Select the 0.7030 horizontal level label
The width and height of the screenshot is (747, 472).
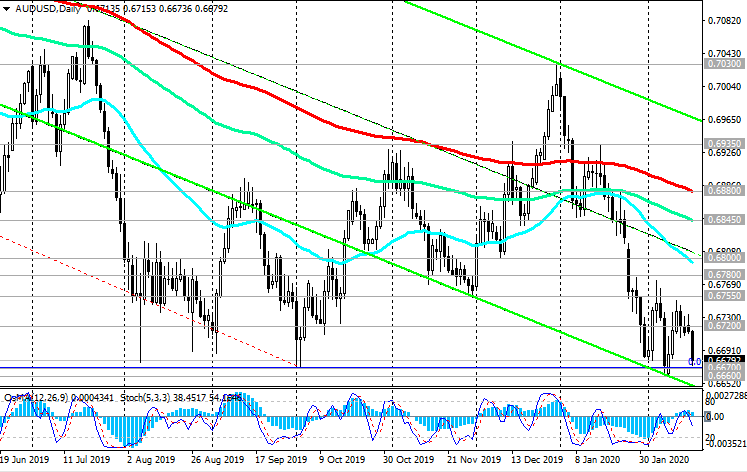tap(724, 64)
